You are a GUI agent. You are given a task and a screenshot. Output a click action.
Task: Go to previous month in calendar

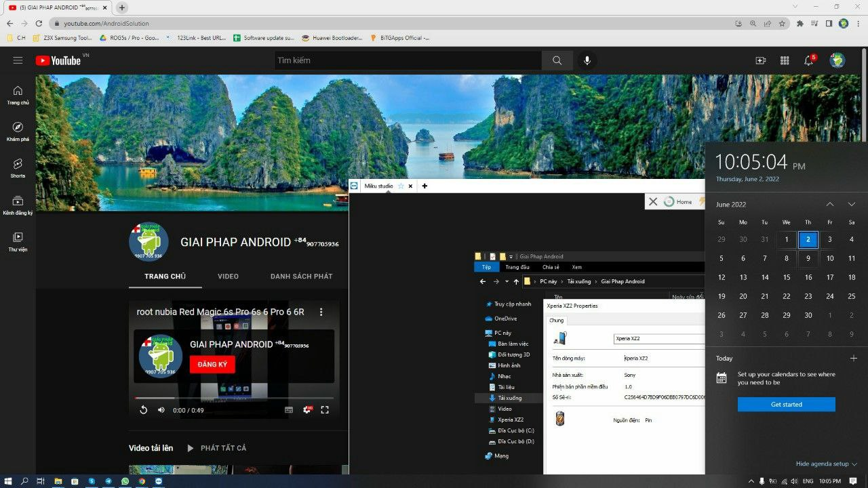click(x=829, y=204)
